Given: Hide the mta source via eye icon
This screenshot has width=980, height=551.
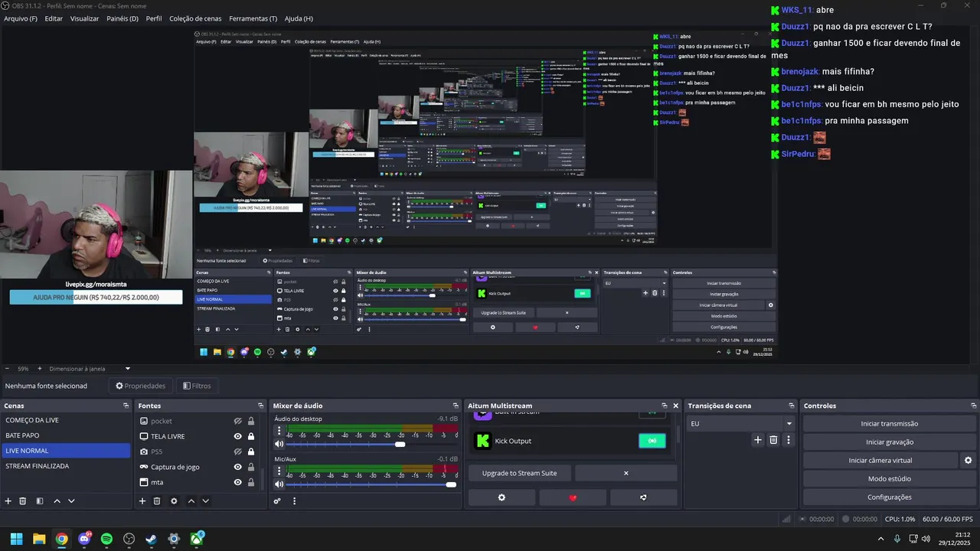Looking at the screenshot, I should [x=238, y=482].
